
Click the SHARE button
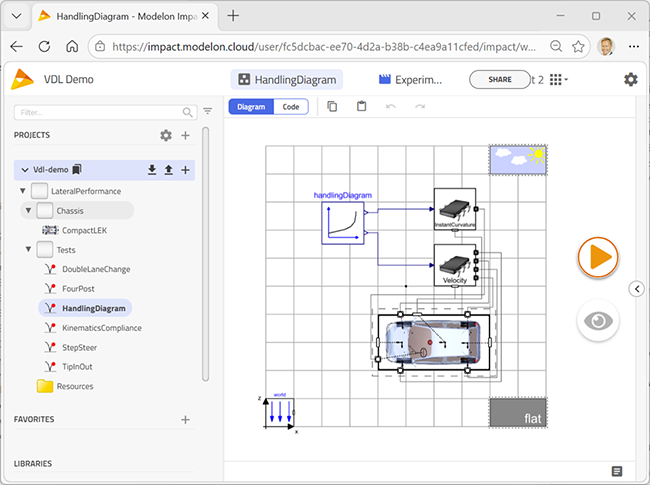pyautogui.click(x=498, y=80)
